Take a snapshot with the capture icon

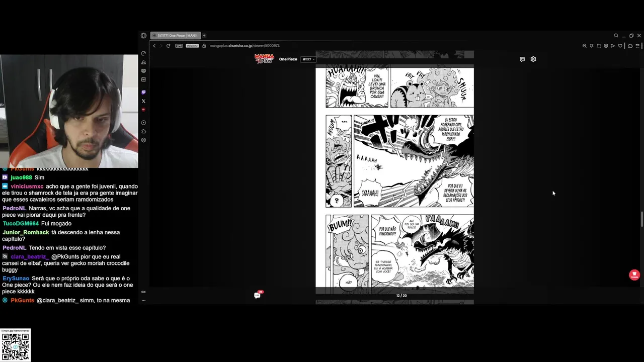(599, 46)
